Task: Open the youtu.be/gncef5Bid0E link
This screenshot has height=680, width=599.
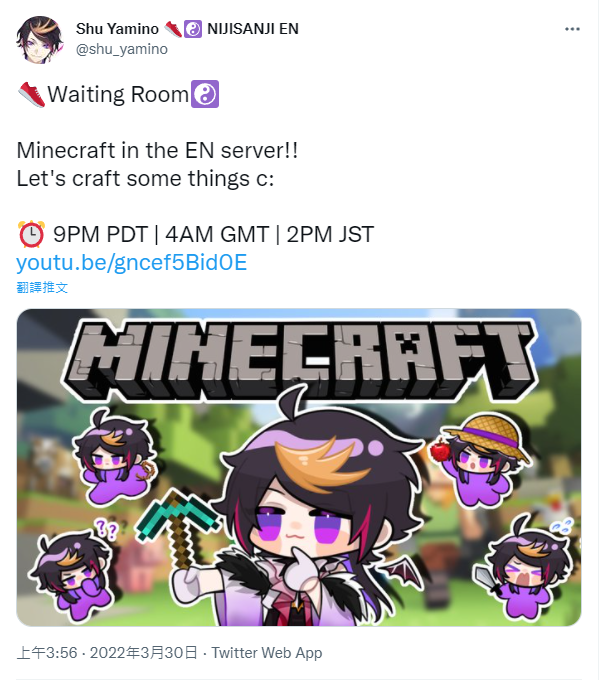Action: [132, 262]
